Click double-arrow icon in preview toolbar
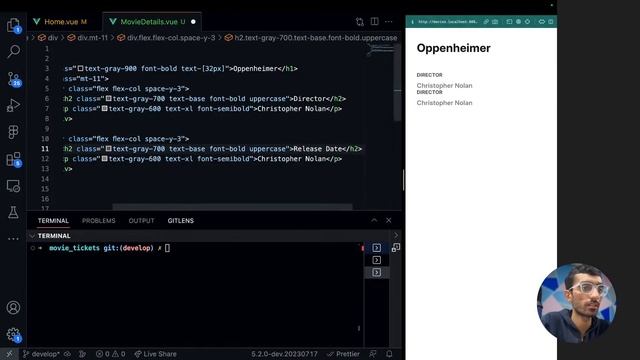The height and width of the screenshot is (360, 640). tap(542, 22)
